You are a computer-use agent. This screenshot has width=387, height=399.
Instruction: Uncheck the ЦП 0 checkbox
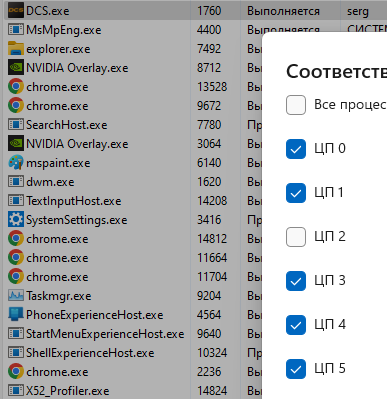click(296, 149)
